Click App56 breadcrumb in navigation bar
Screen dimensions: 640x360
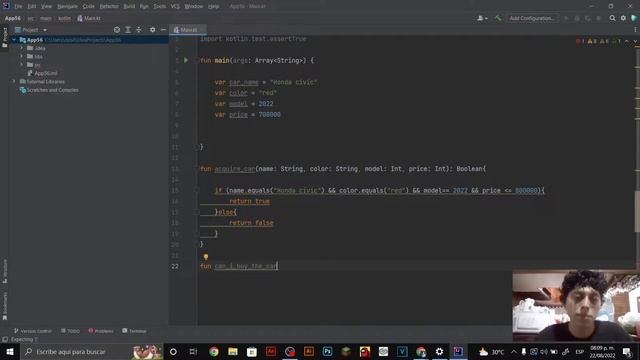pos(13,18)
